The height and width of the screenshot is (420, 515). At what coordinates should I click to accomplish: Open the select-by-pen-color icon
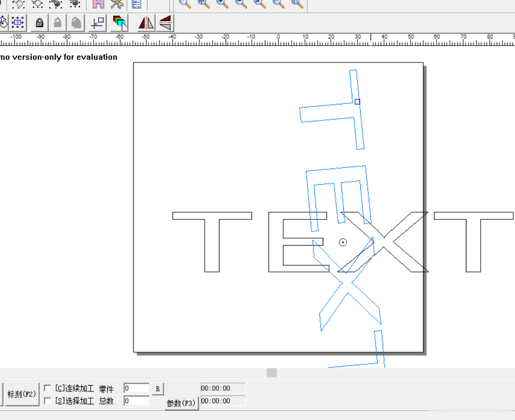pos(119,23)
